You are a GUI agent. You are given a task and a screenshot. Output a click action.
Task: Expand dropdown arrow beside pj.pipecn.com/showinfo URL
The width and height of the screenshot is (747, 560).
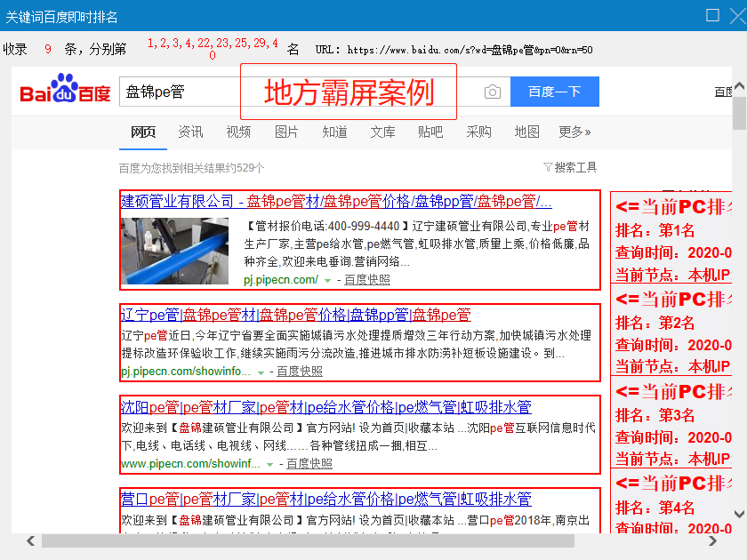coord(261,372)
